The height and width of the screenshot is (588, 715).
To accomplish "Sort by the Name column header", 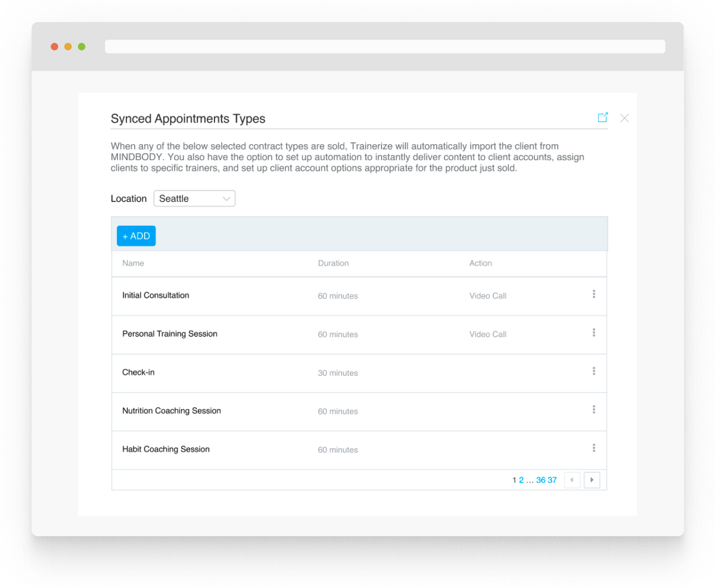I will click(x=133, y=263).
